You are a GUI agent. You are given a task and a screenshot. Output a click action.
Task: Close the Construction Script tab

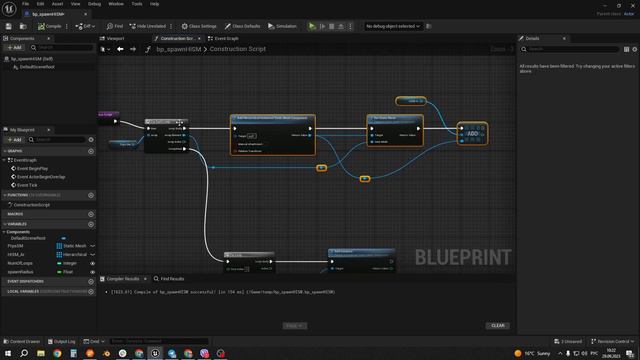point(199,38)
